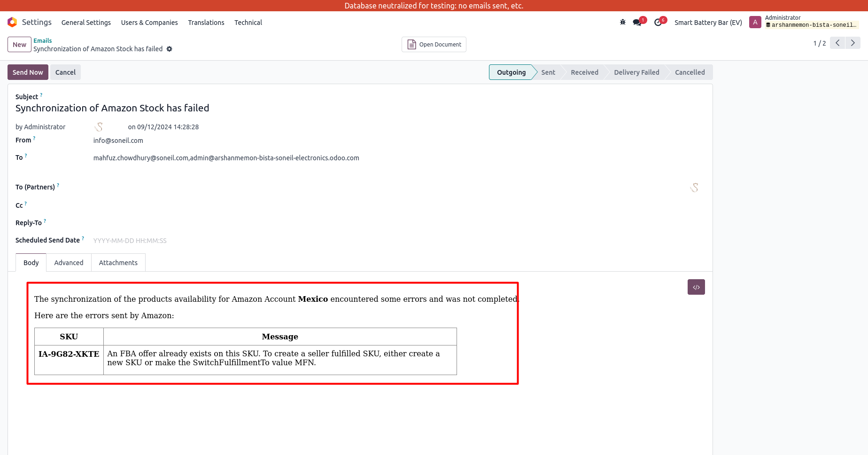Click the Reply-To input field
Viewport: 868px width, 455px height.
(398, 223)
